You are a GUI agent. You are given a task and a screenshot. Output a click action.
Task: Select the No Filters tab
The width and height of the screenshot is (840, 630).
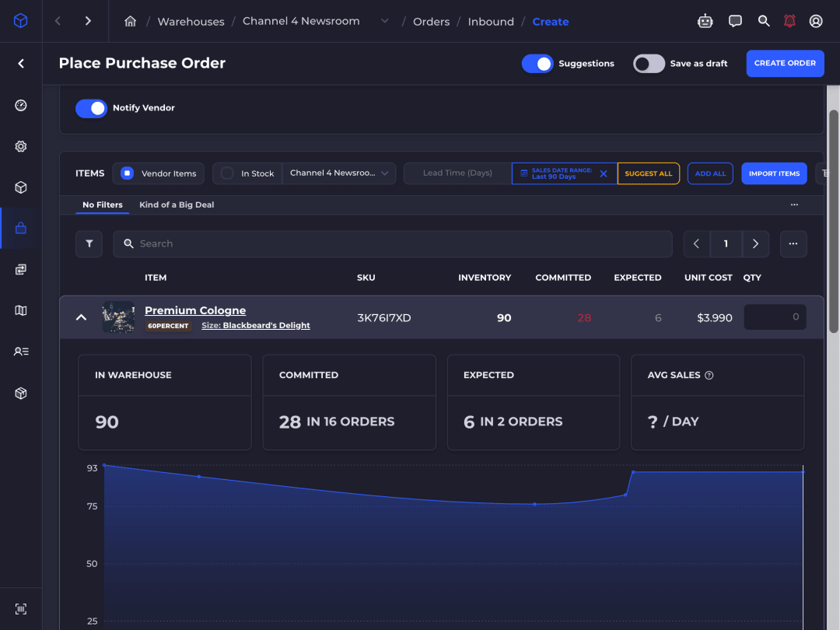[x=103, y=205]
